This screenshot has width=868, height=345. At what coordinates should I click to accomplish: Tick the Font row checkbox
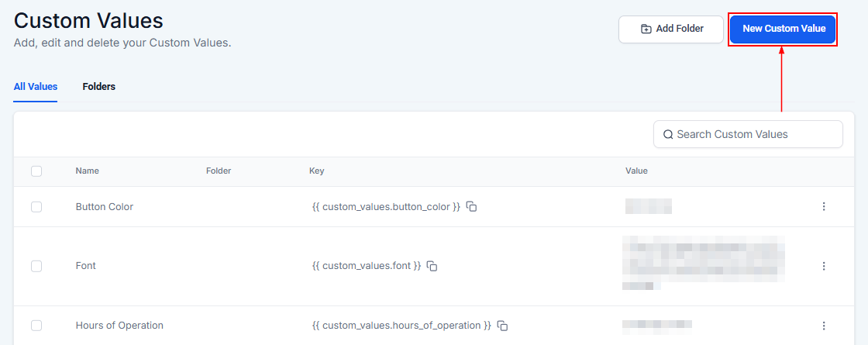pyautogui.click(x=36, y=266)
